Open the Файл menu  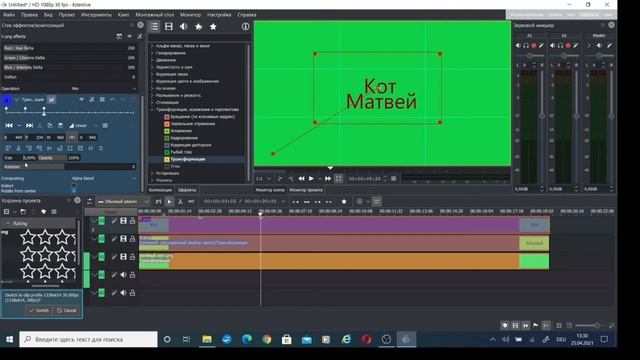(9, 15)
